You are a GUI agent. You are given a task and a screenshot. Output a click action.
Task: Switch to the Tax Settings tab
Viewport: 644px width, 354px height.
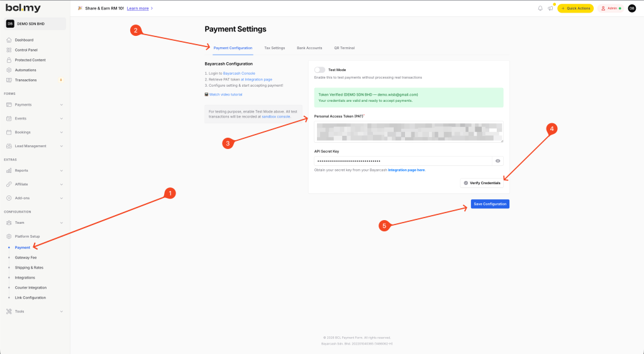click(x=274, y=48)
